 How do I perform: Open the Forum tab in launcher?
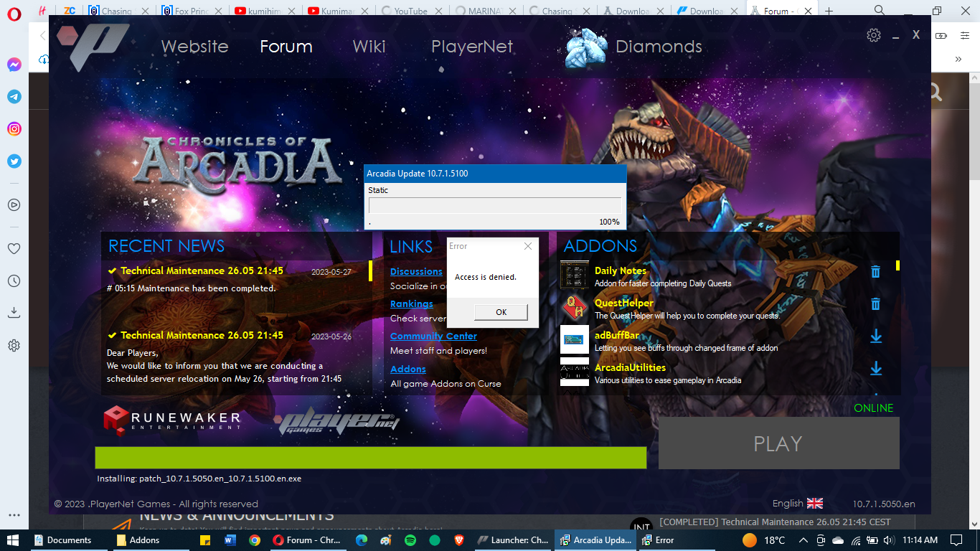[286, 47]
